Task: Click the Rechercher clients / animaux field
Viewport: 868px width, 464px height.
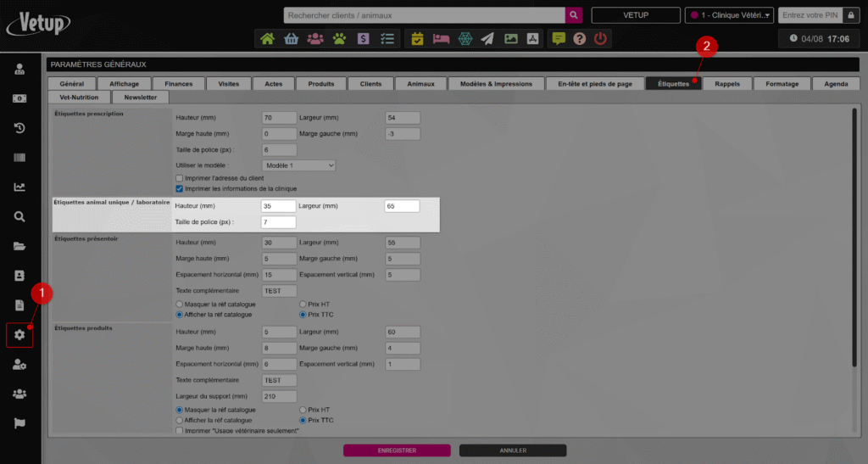Action: (x=424, y=15)
